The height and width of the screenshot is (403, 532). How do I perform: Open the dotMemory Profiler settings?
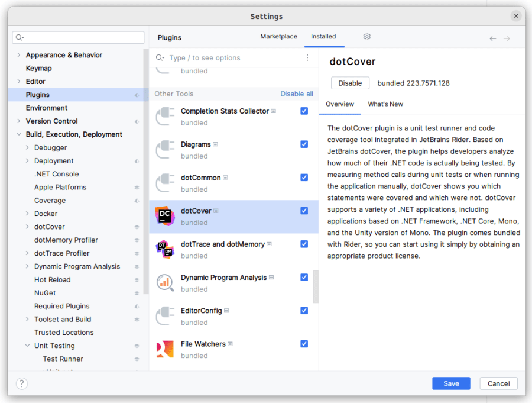point(66,240)
